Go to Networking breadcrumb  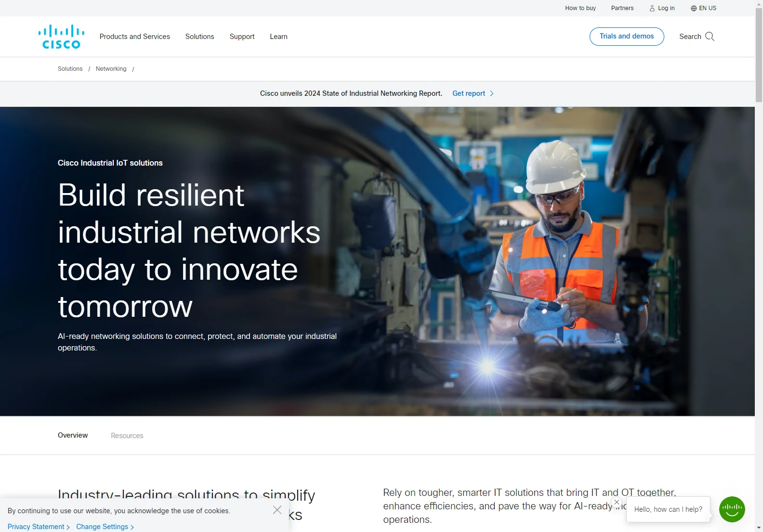[x=111, y=69]
